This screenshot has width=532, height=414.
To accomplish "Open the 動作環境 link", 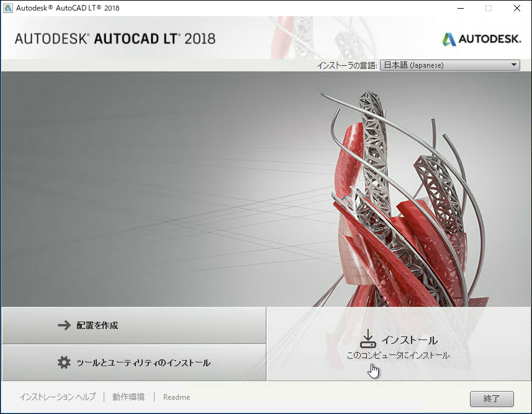I will [128, 397].
